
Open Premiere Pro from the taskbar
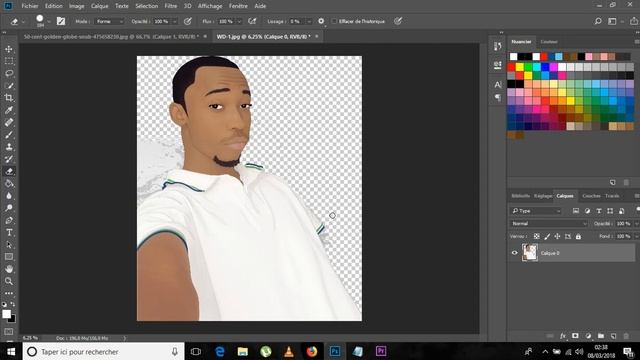coord(381,351)
